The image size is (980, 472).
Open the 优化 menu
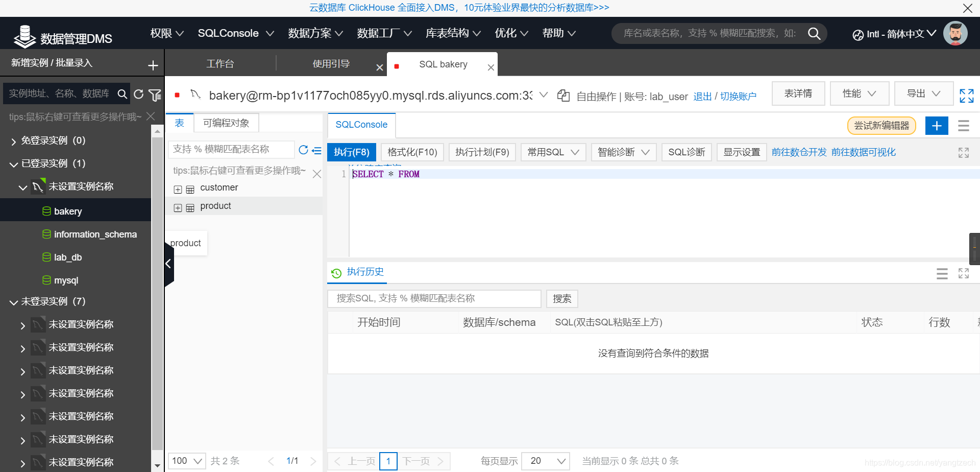coord(511,33)
